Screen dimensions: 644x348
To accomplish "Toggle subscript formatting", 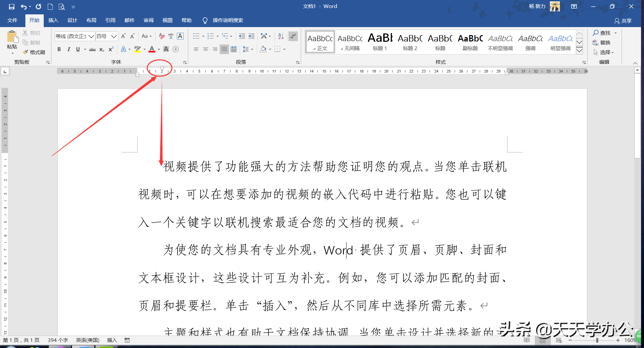I will [102, 49].
